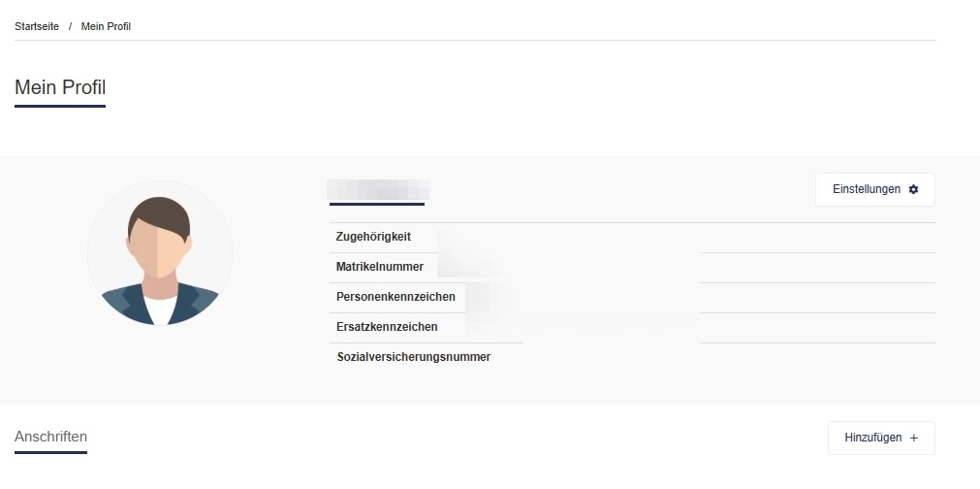Click the Mein Profil page heading

[x=60, y=87]
